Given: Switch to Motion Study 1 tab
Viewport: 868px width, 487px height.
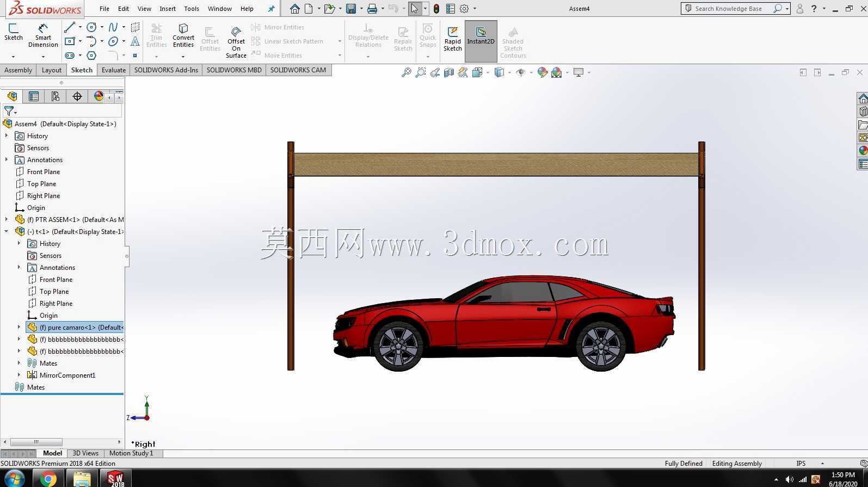Looking at the screenshot, I should [131, 453].
